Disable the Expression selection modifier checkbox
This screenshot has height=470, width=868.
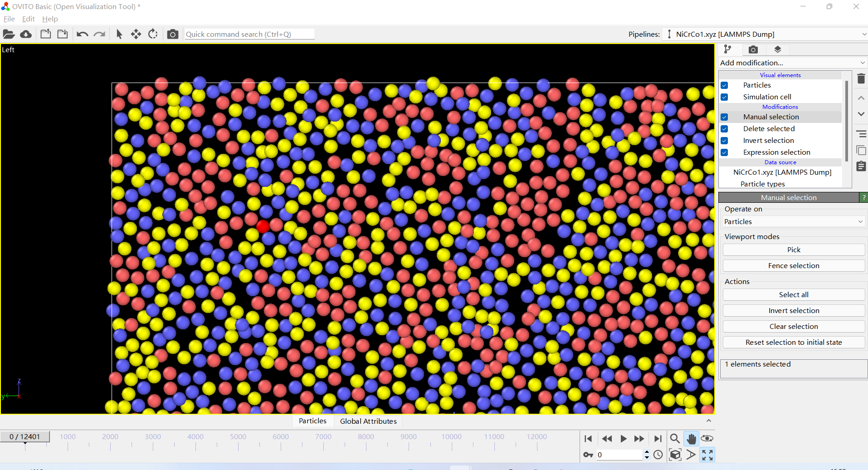tap(725, 152)
